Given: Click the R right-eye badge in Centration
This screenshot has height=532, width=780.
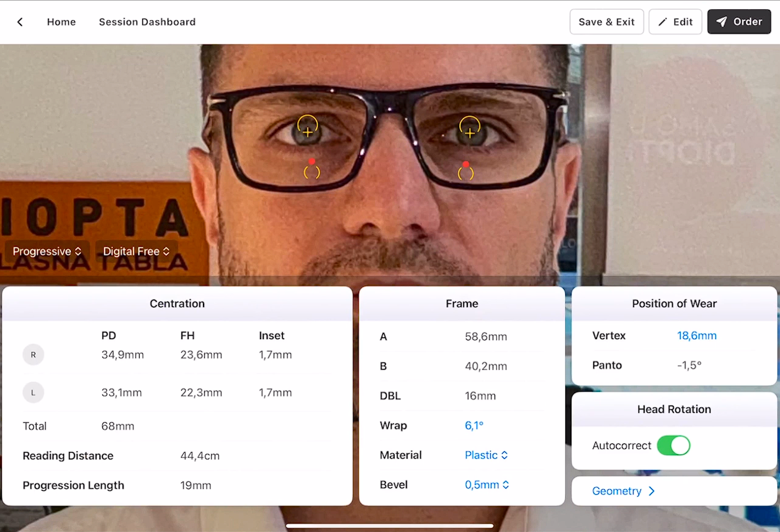Looking at the screenshot, I should [34, 355].
